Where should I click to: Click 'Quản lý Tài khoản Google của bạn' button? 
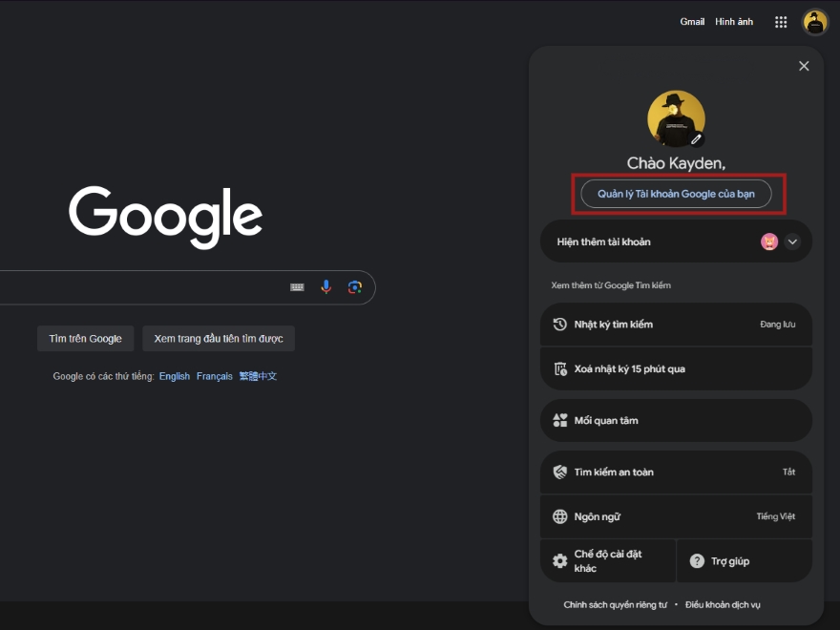click(x=676, y=194)
